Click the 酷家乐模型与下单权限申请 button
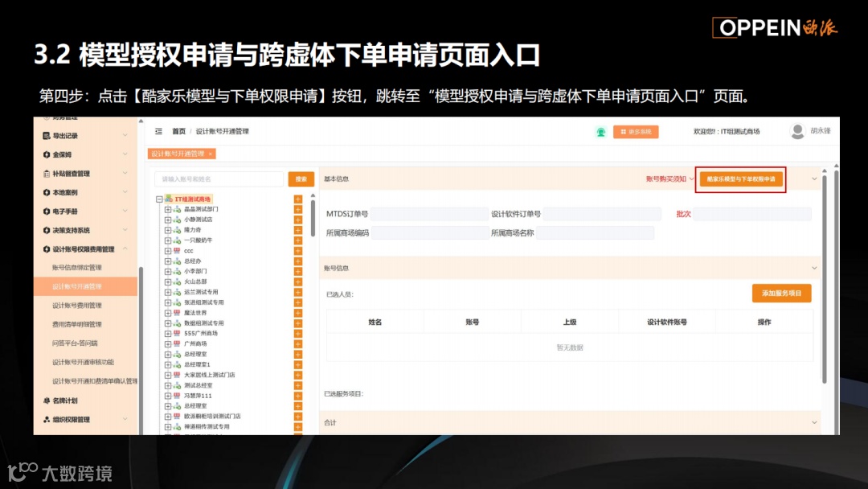Image resolution: width=868 pixels, height=489 pixels. pyautogui.click(x=741, y=179)
